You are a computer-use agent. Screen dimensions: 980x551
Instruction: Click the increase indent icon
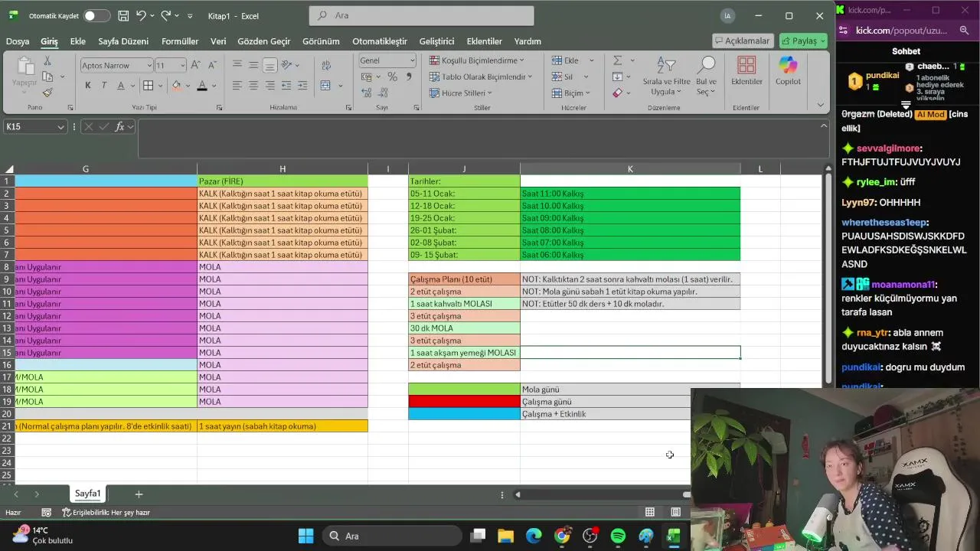[x=302, y=86]
